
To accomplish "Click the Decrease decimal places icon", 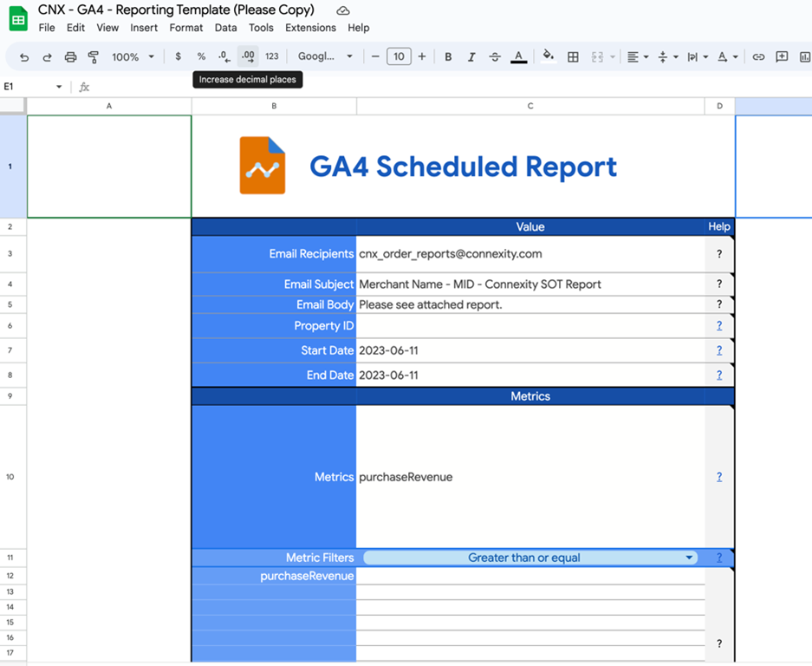I will pos(224,56).
